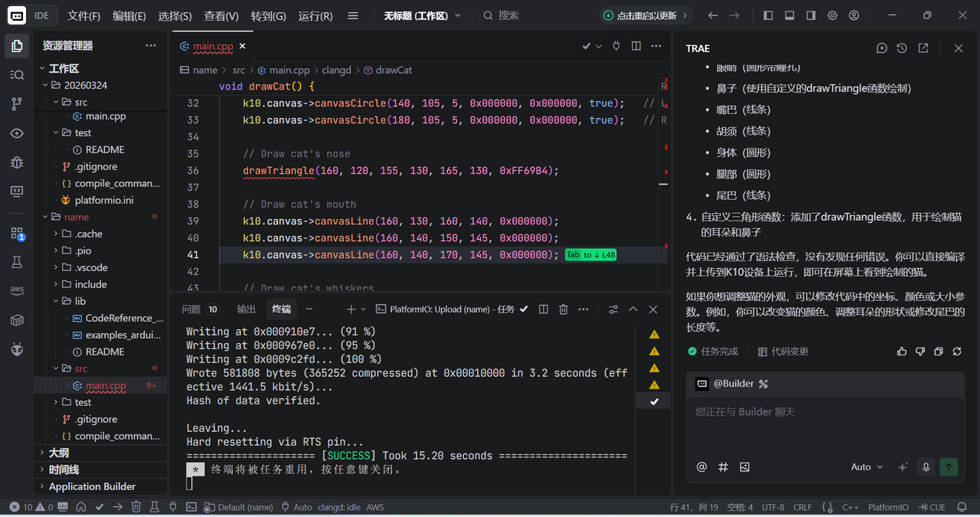Open the AWS panel from the activity bar
The image size is (980, 517).
coord(16,290)
